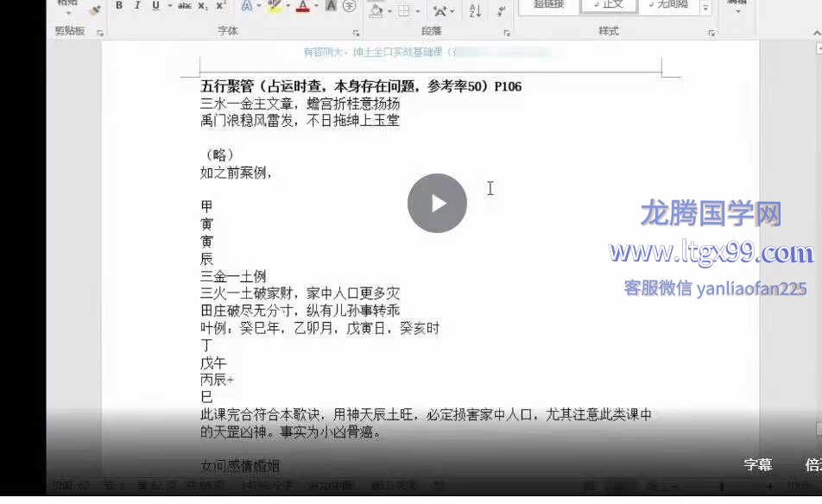Click the line 田庄破尽无分寸
This screenshot has width=822, height=504.
tap(300, 311)
